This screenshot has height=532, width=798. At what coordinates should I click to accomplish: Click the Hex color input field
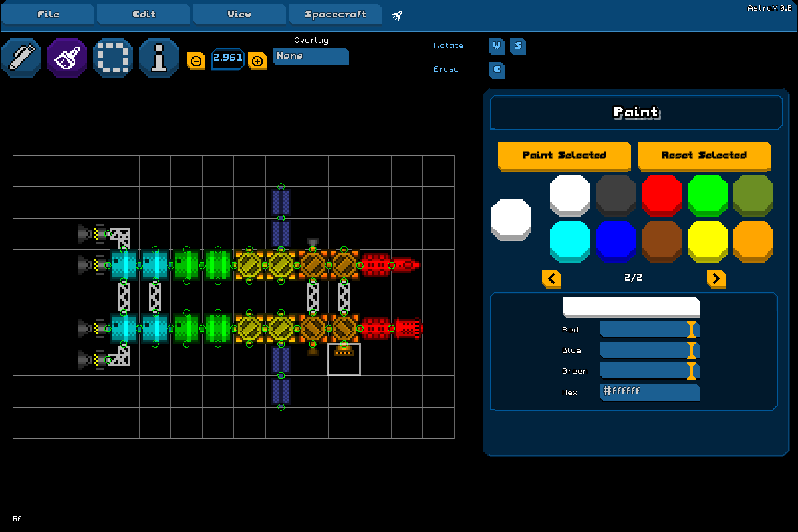(x=648, y=392)
